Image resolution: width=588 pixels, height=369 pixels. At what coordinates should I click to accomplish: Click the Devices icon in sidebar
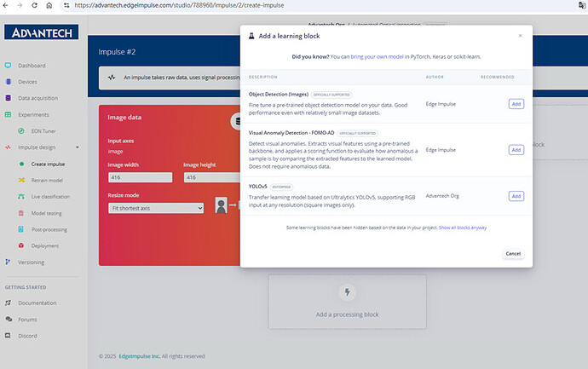coord(9,81)
